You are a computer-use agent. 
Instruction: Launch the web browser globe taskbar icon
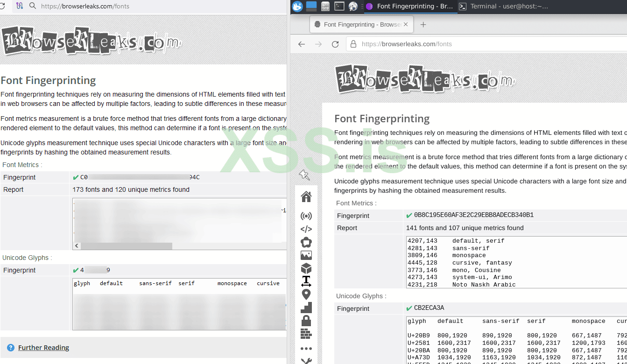[353, 6]
